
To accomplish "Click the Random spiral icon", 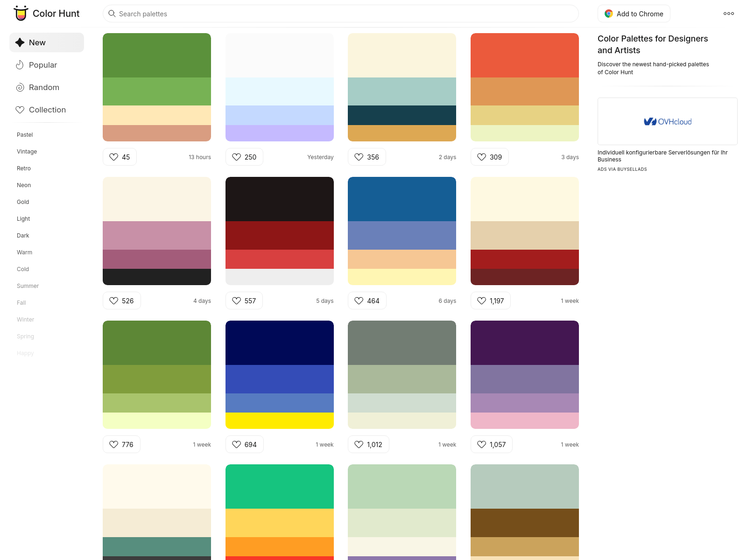I will click(x=20, y=87).
